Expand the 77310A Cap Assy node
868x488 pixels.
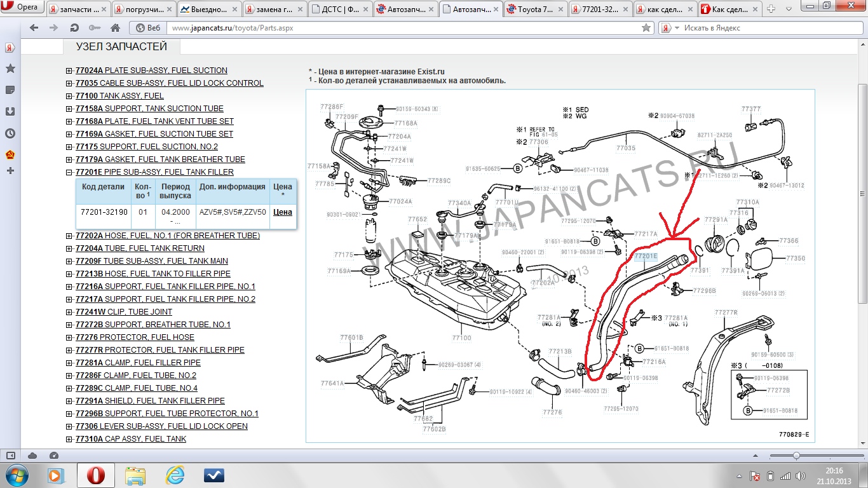point(69,439)
